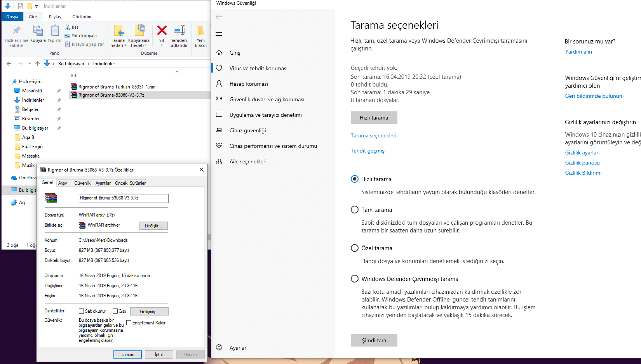The height and width of the screenshot is (364, 641).
Task: Click the Cihaz performansı heart icon
Action: [x=219, y=146]
